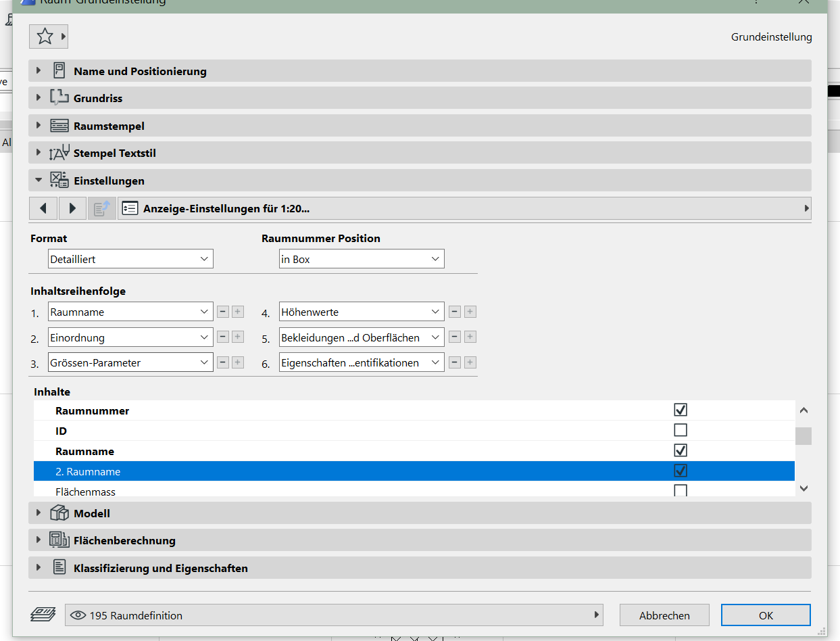Open the Anzeige-Einstellungen für 1:20 page selector

tap(465, 209)
